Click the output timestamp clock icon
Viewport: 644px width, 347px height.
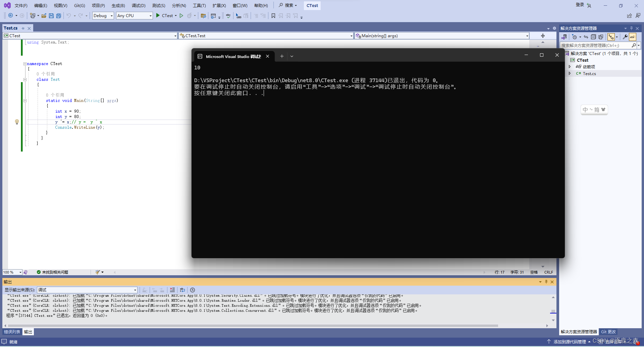[x=193, y=290]
